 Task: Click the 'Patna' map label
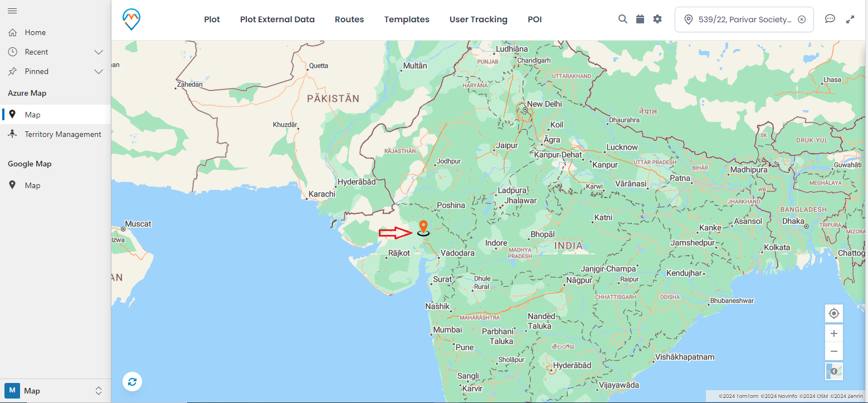[680, 178]
